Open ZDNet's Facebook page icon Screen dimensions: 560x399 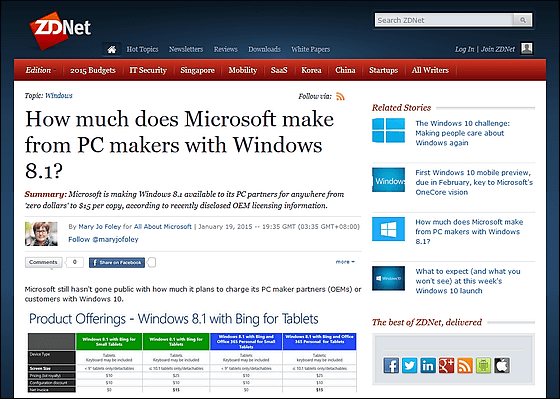pos(391,365)
